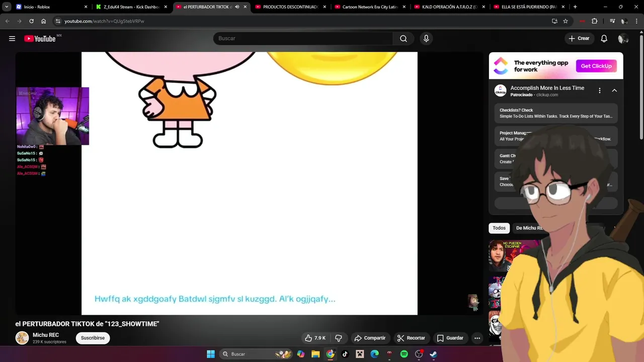Screen dimensions: 644x362
Task: Click the address bar URL
Action: tap(104, 21)
